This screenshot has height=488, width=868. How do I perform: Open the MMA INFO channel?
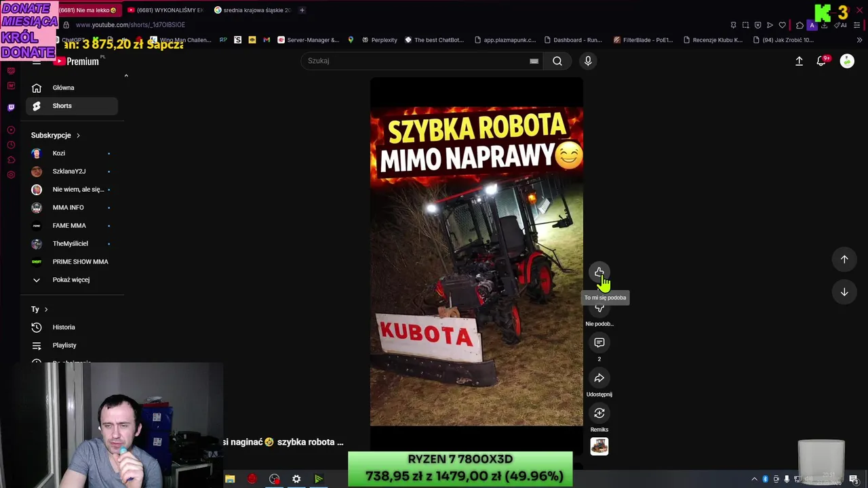coord(72,207)
